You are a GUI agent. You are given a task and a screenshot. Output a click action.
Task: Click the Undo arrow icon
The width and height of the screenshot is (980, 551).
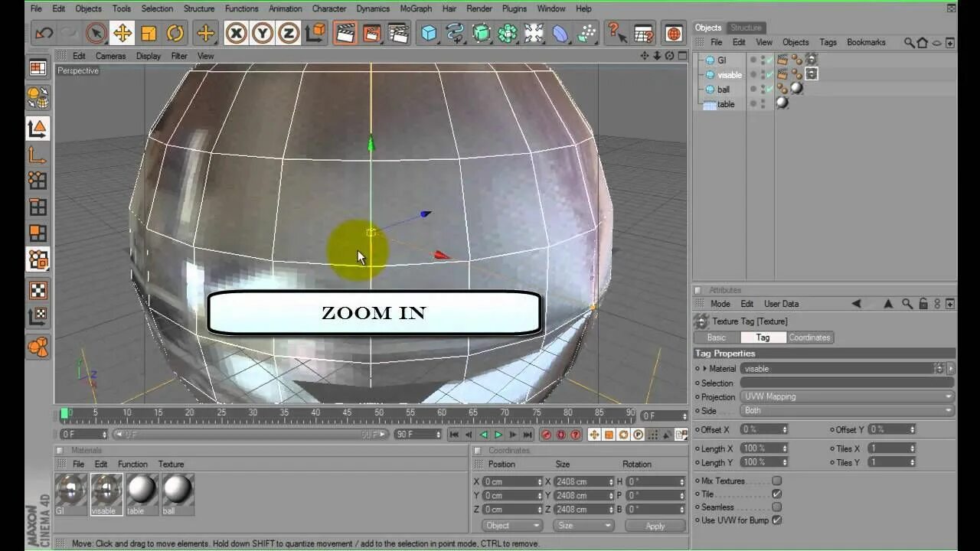[44, 33]
